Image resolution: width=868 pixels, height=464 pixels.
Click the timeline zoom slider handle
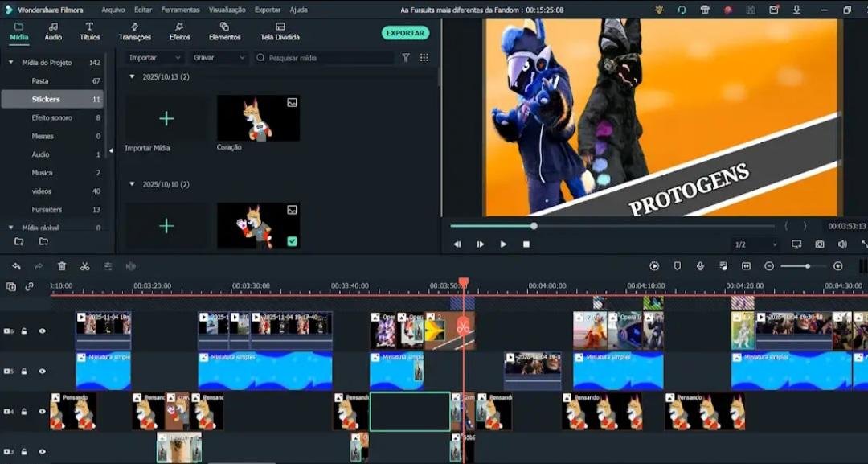click(808, 266)
